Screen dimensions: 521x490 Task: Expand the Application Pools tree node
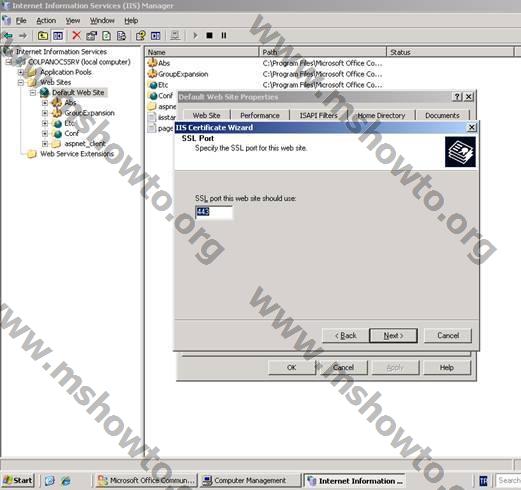tap(21, 72)
